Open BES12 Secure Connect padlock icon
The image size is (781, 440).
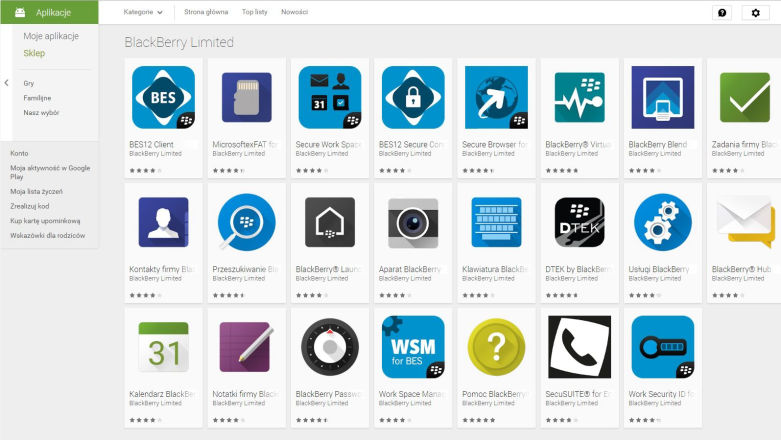413,97
